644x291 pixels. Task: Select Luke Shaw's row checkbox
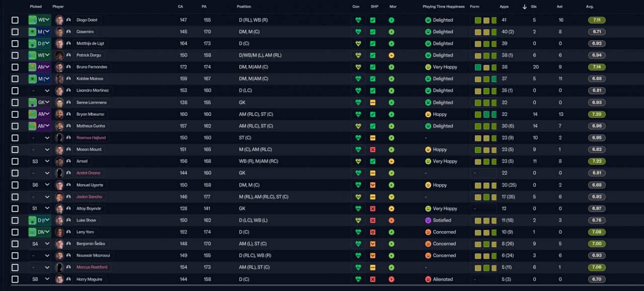(x=15, y=221)
